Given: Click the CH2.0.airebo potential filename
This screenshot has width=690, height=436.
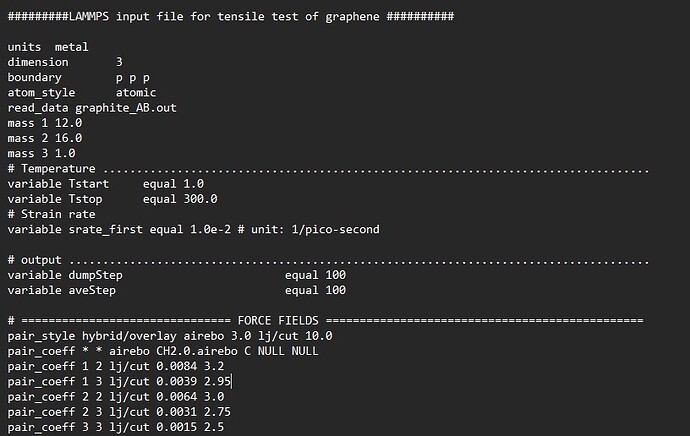Looking at the screenshot, I should point(197,351).
